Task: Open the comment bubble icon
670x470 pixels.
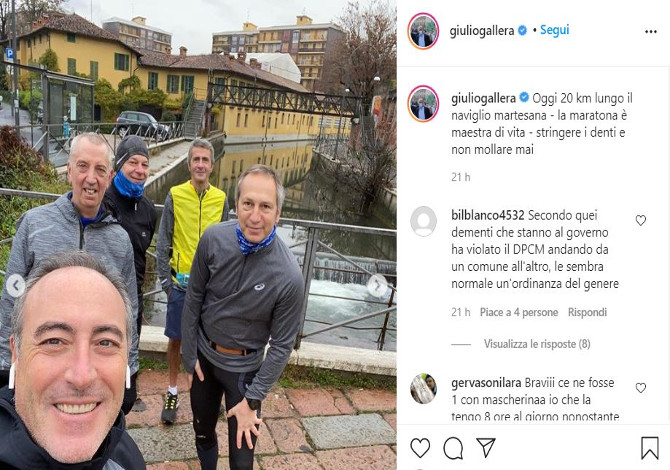Action: point(453,448)
